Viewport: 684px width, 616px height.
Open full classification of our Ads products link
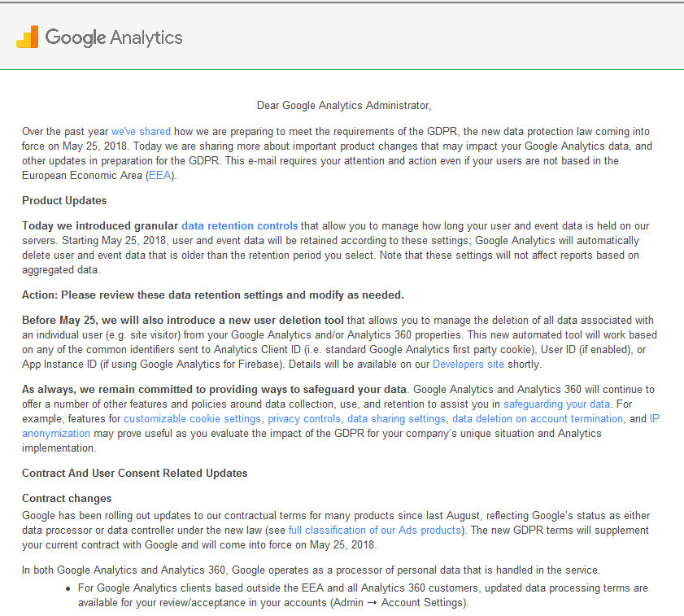(375, 531)
